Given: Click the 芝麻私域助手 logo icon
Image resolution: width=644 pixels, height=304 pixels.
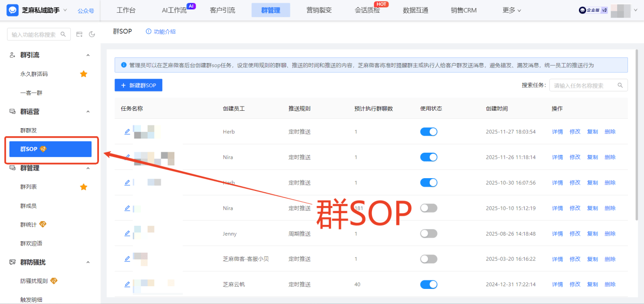Looking at the screenshot, I should point(13,10).
